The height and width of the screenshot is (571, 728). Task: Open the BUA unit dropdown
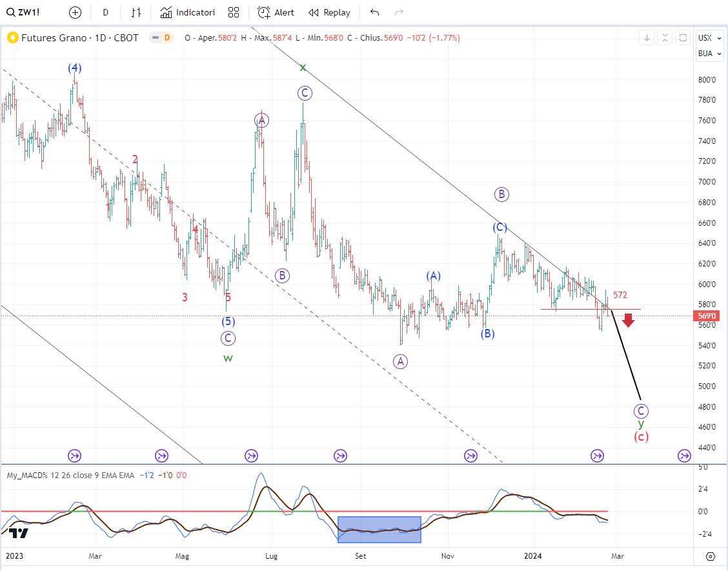click(710, 54)
